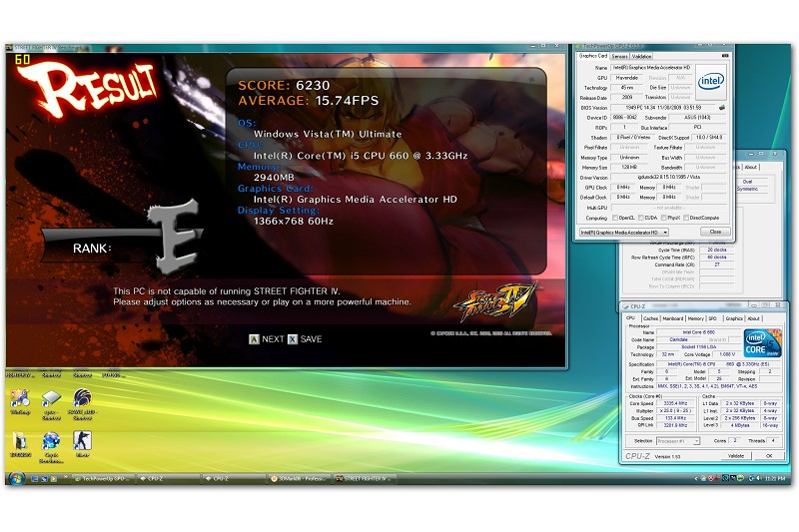
Task: Open the desktop shortcut with the drive icon
Action: click(51, 398)
